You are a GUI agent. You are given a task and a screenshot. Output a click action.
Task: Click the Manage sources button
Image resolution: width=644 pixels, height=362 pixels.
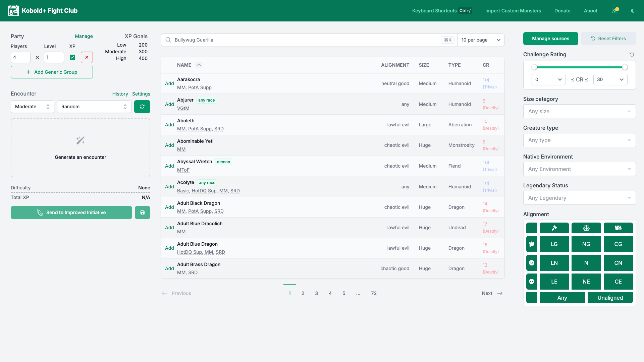(x=550, y=39)
